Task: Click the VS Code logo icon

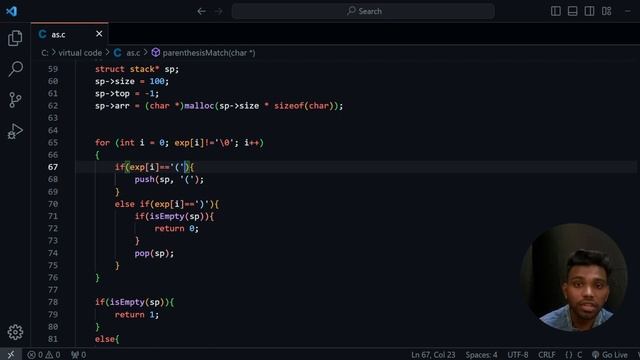Action: coord(11,11)
